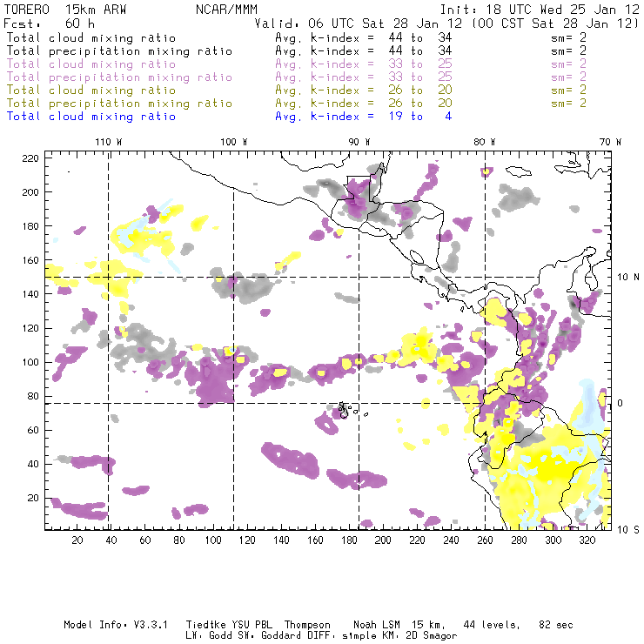Click the y-axis tick label 220

[30, 158]
